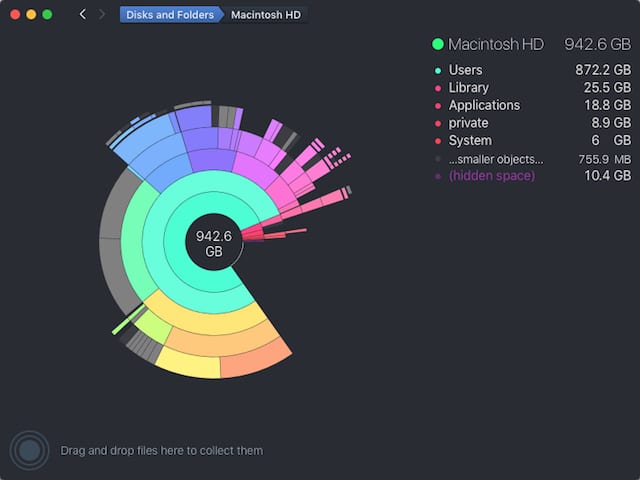This screenshot has width=640, height=480.
Task: Select the Macintosh HD breadcrumb
Action: coord(265,15)
